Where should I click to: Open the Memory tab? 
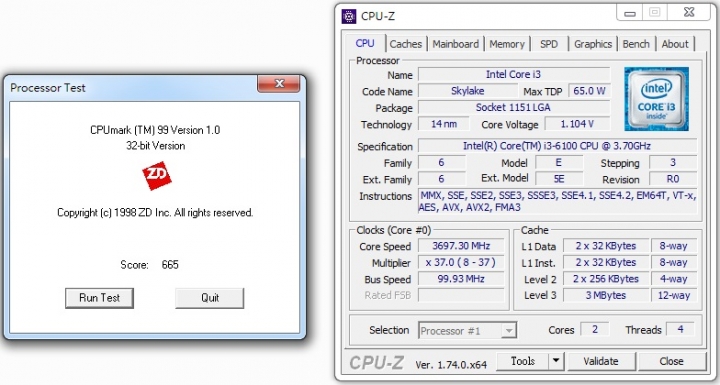click(x=507, y=44)
